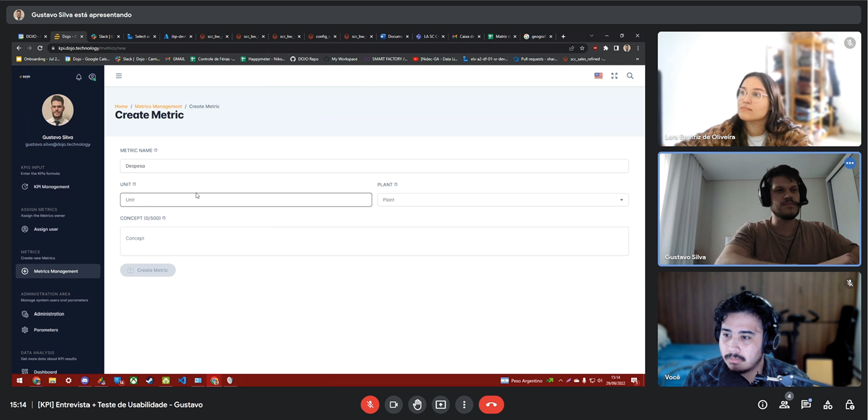This screenshot has height=420, width=868.
Task: Open Visual Studio Code from taskbar
Action: (x=182, y=381)
